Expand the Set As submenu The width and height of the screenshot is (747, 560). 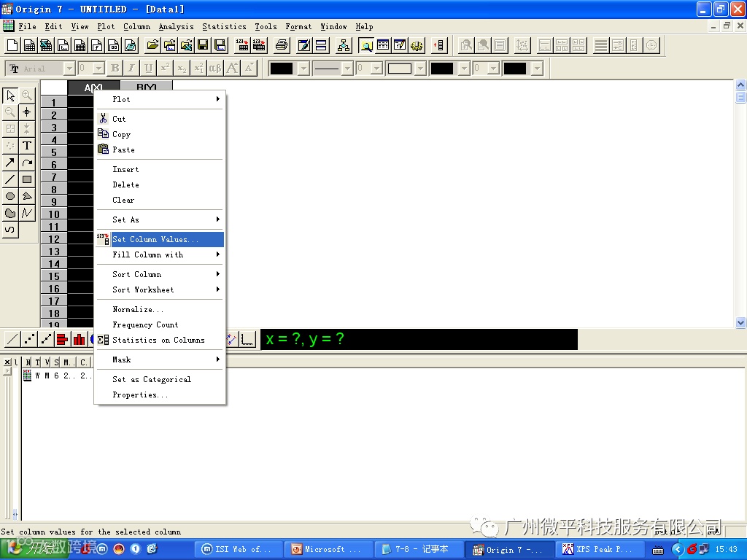pyautogui.click(x=160, y=219)
